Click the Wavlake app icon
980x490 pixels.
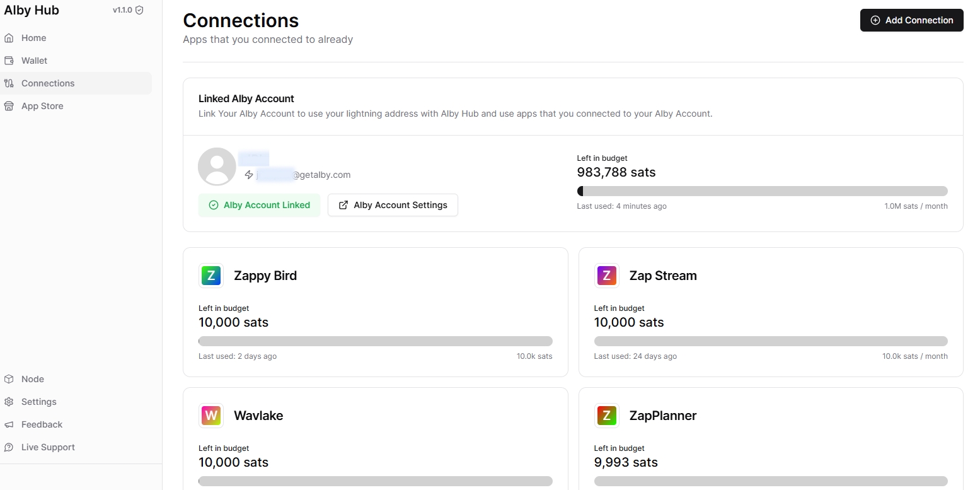point(211,416)
